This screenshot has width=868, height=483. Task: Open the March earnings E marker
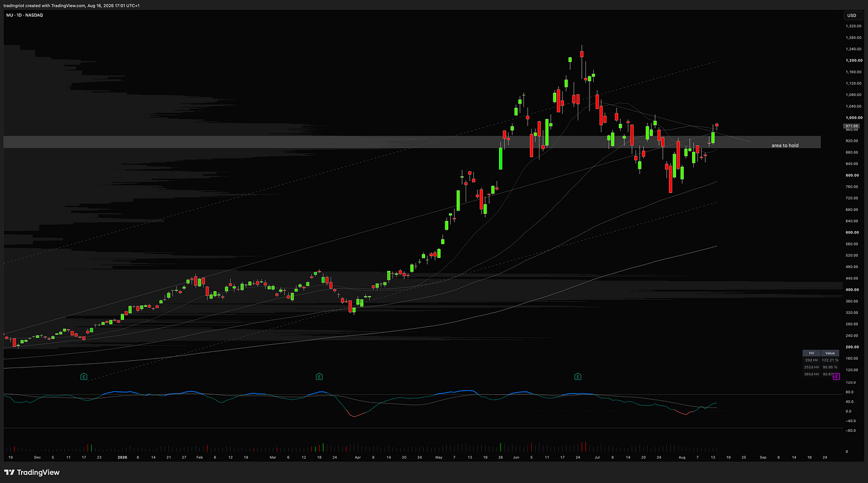(x=319, y=376)
